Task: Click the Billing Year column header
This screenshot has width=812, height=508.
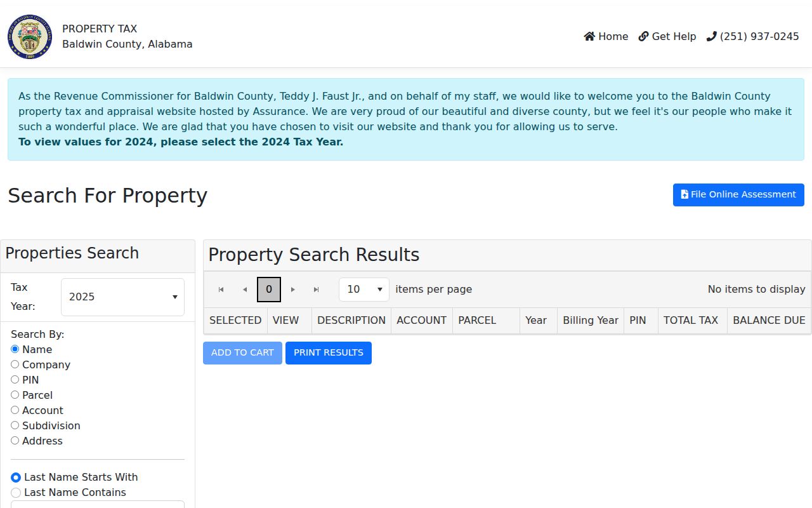Action: click(591, 321)
